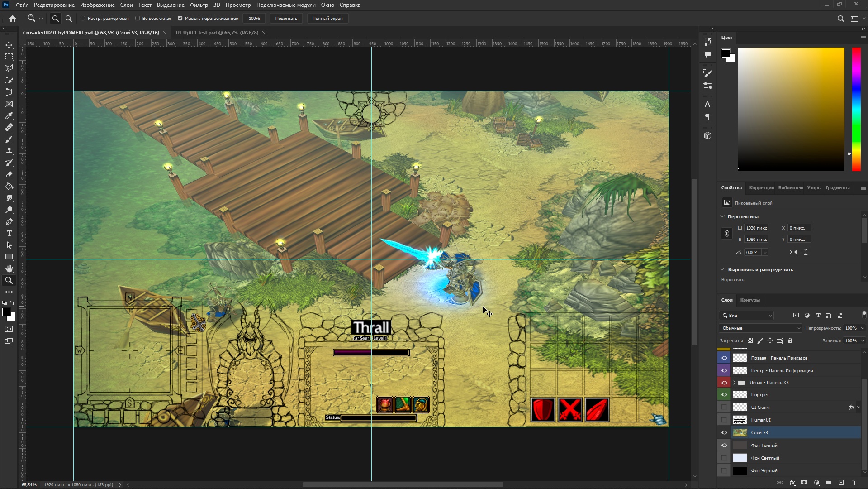Open the blend mode 'Обычные' dropdown
Image resolution: width=868 pixels, height=489 pixels.
pos(760,328)
